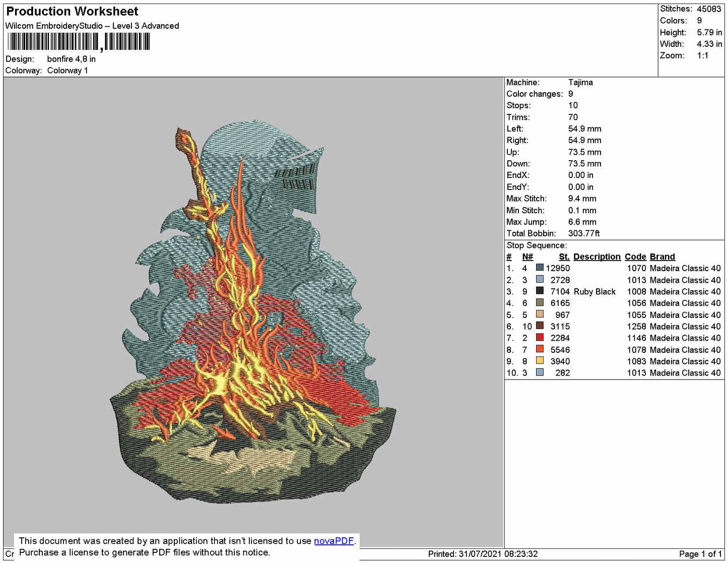
Task: Click the 'Page 1 of 1' footer text
Action: 700,554
